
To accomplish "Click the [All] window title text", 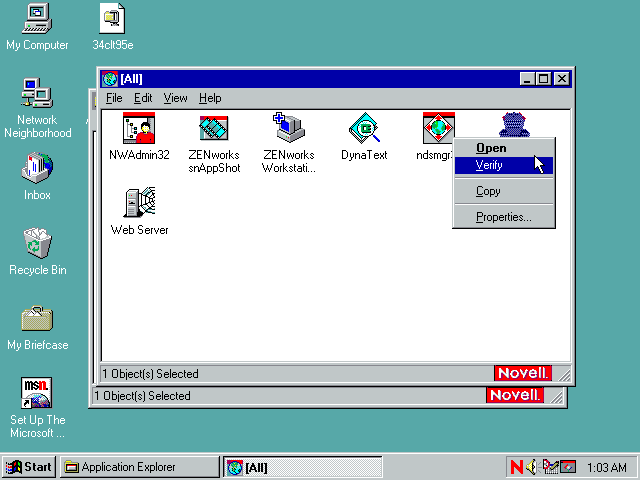I will [x=131, y=79].
